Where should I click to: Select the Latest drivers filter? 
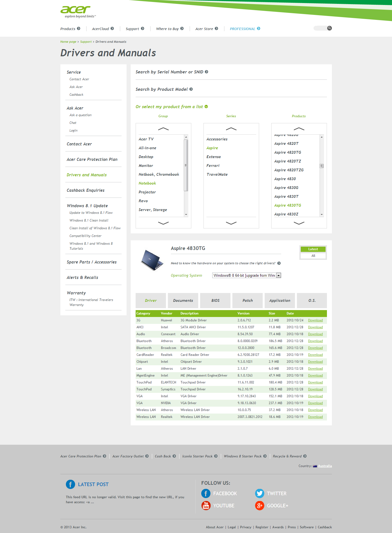pyautogui.click(x=313, y=249)
